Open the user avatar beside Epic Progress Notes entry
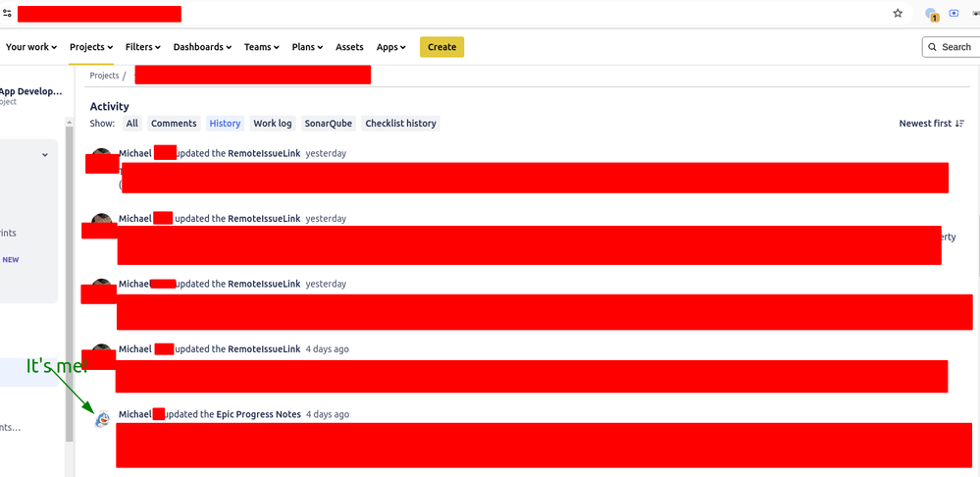Viewport: 980px width, 477px height. click(x=102, y=419)
